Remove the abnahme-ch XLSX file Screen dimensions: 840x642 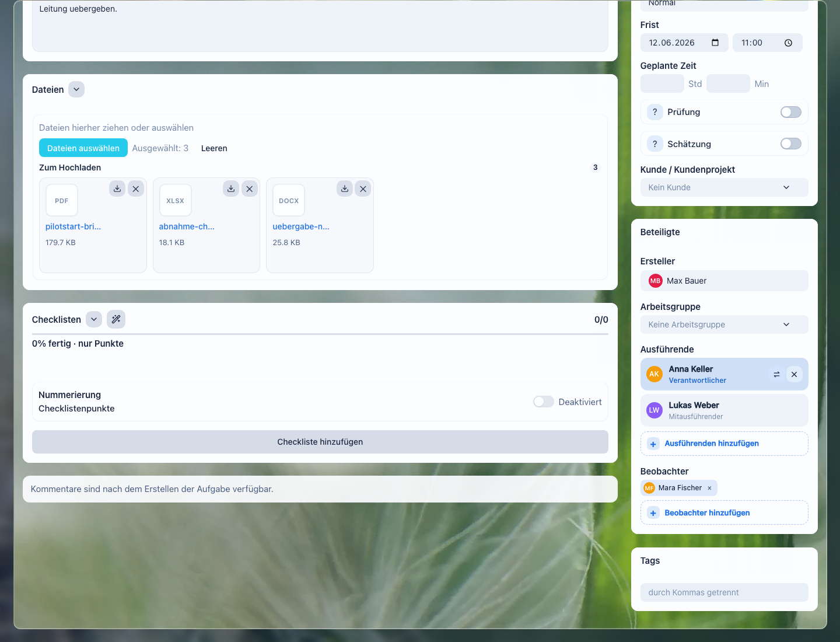click(249, 189)
